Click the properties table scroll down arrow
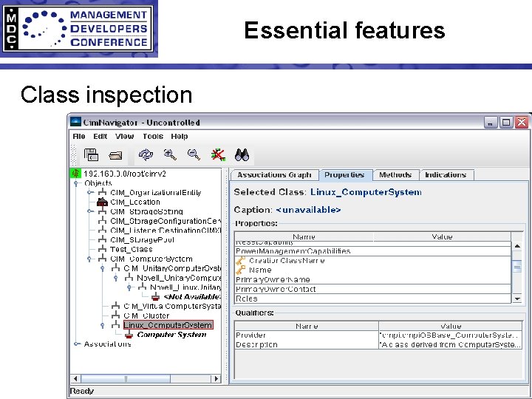The image size is (532, 399). (x=517, y=299)
